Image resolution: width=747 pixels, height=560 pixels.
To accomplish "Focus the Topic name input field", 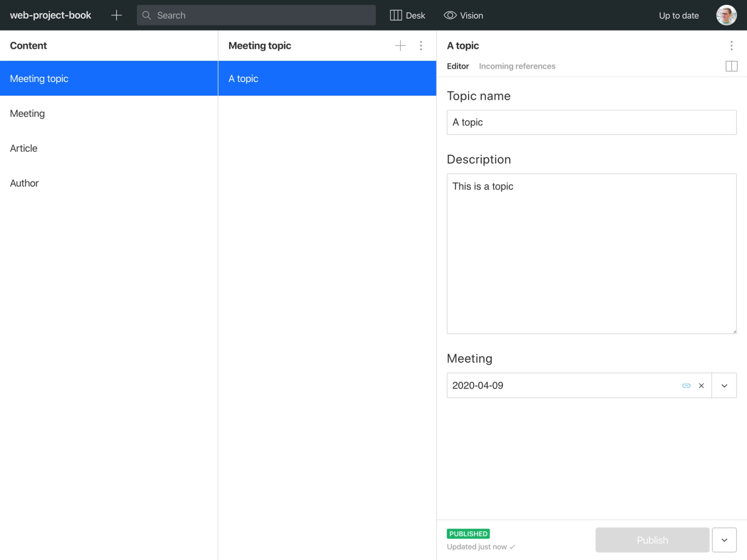I will point(592,123).
